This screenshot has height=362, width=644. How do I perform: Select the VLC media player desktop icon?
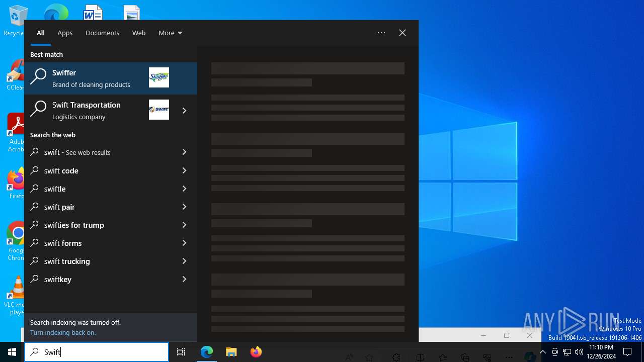coord(15,296)
